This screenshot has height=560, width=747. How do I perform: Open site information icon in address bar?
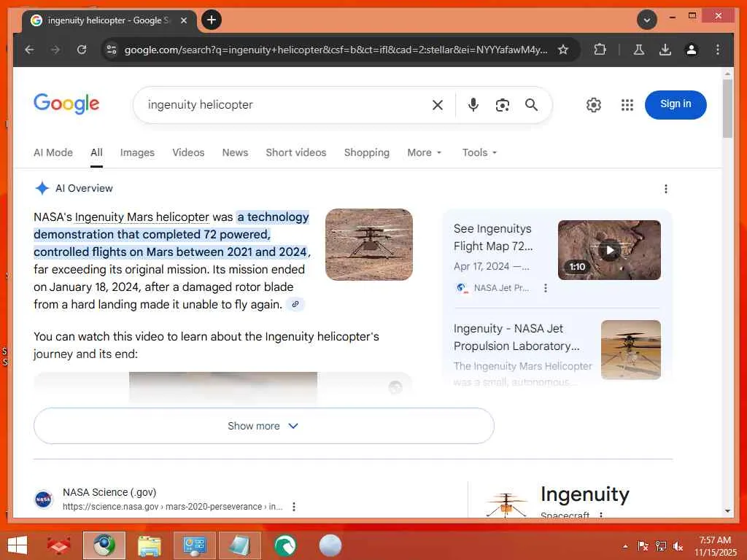[112, 50]
